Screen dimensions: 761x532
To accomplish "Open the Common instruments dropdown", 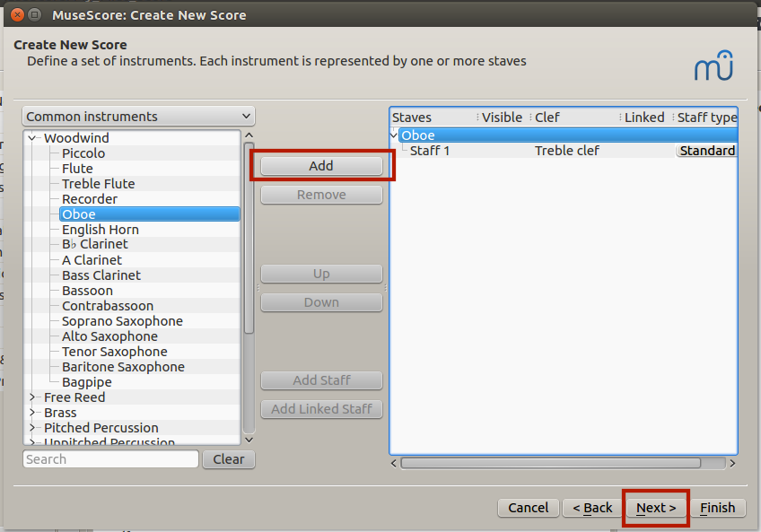I will 138,117.
